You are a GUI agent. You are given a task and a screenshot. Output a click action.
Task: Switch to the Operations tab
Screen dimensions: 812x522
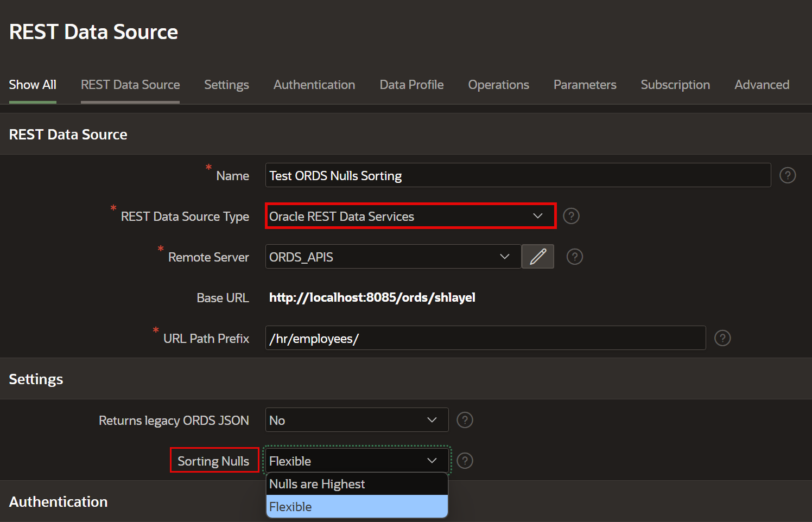click(498, 85)
